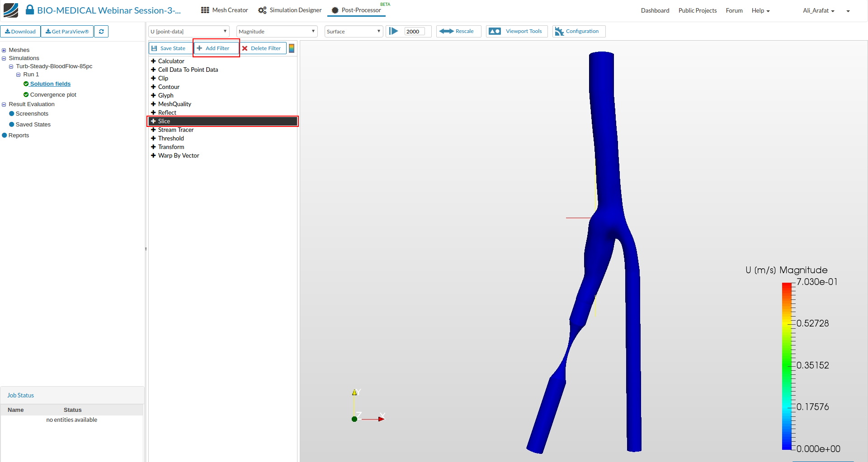Open the Magnitude component dropdown
The image size is (868, 462).
[277, 31]
